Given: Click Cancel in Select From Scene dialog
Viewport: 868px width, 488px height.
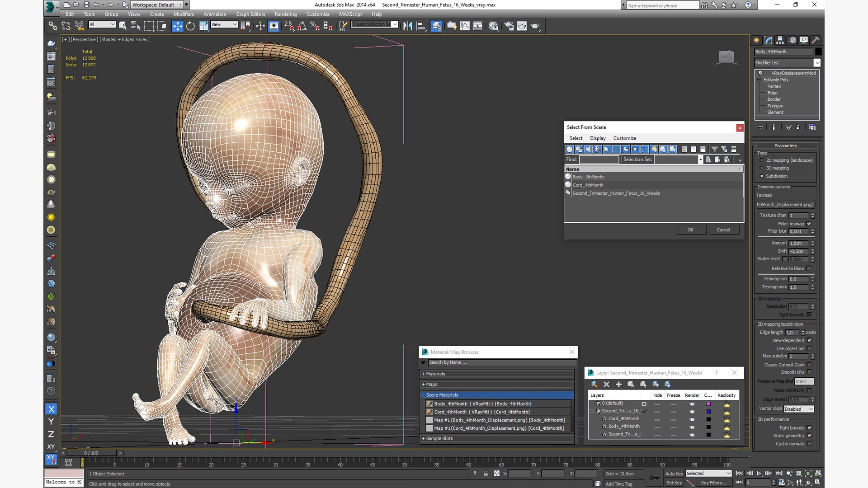Looking at the screenshot, I should pyautogui.click(x=723, y=230).
